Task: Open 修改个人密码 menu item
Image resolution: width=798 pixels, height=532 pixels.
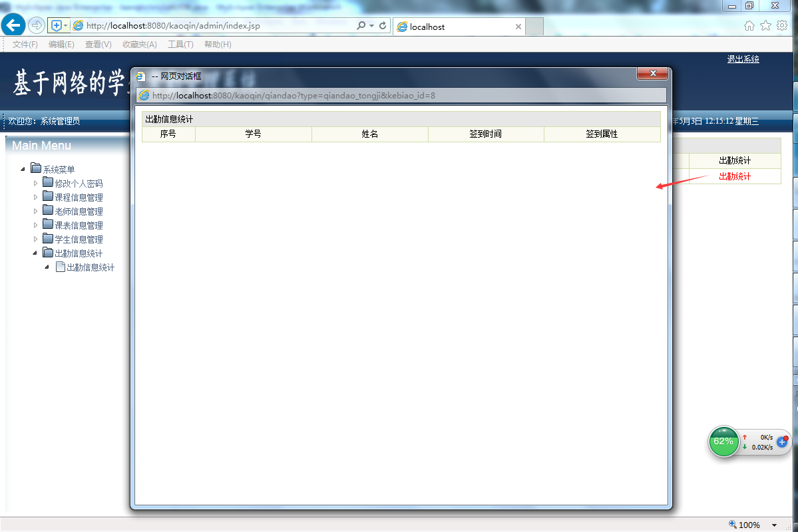Action: (79, 184)
